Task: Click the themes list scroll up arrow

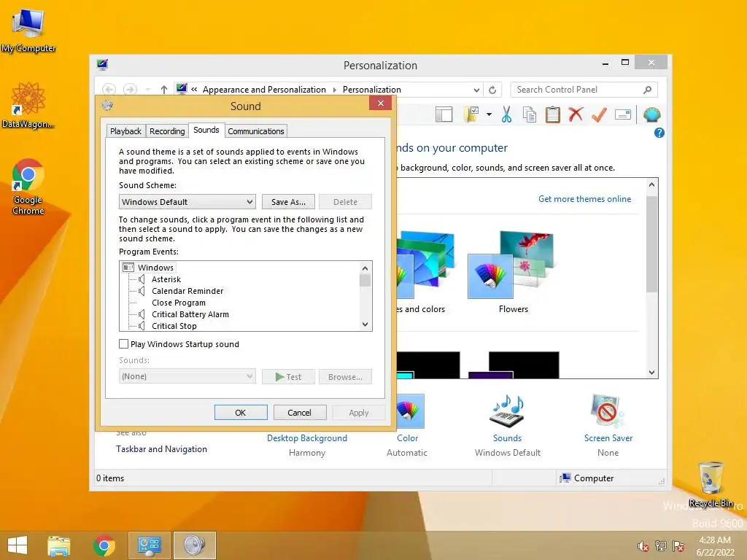Action: tap(651, 184)
